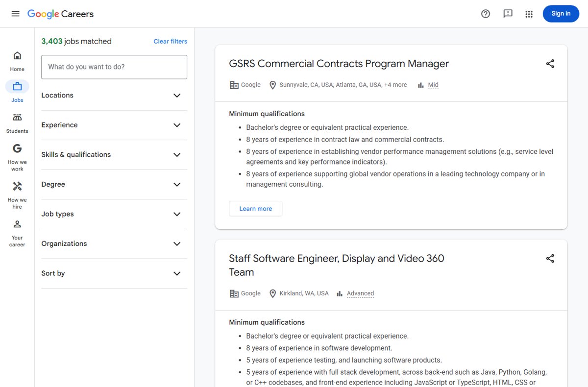Viewport: 588px width, 387px height.
Task: Open the hamburger main menu
Action: pos(15,14)
